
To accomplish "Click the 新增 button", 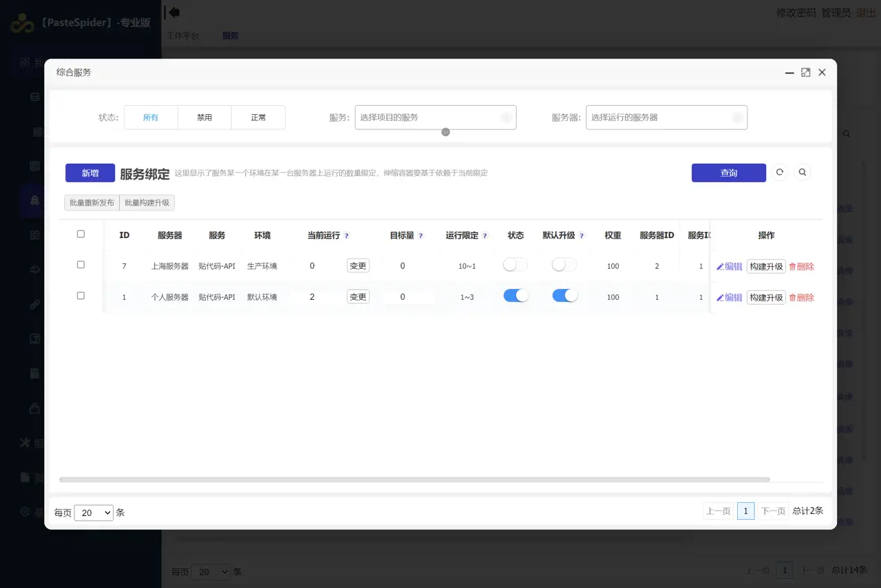I will tap(90, 173).
